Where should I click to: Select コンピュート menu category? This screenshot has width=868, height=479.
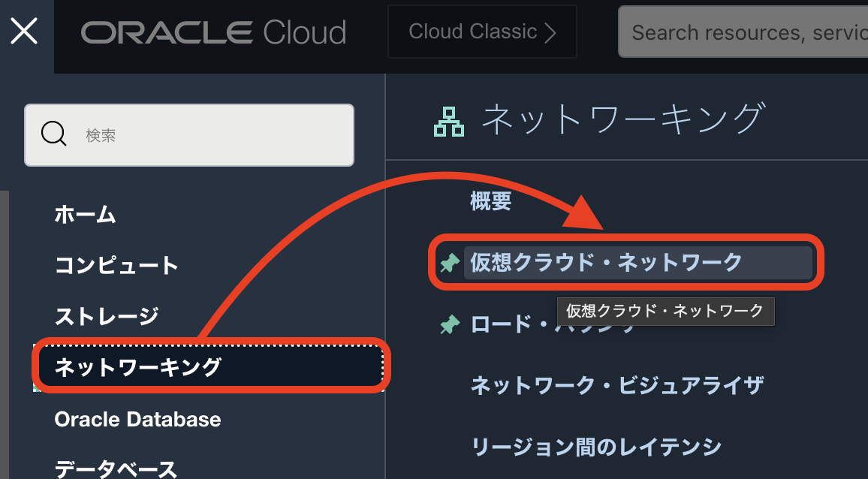pyautogui.click(x=116, y=265)
